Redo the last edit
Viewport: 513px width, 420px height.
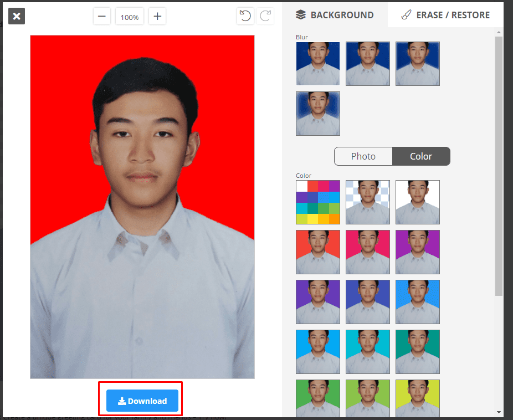pyautogui.click(x=266, y=16)
